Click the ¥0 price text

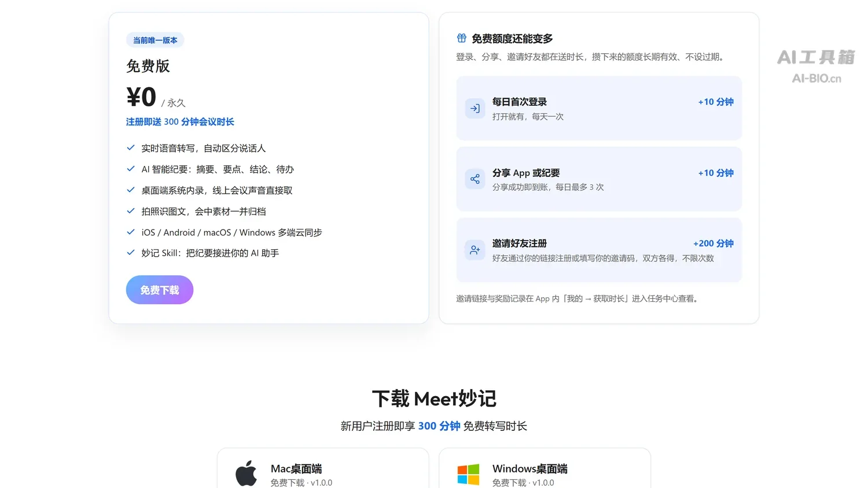141,97
